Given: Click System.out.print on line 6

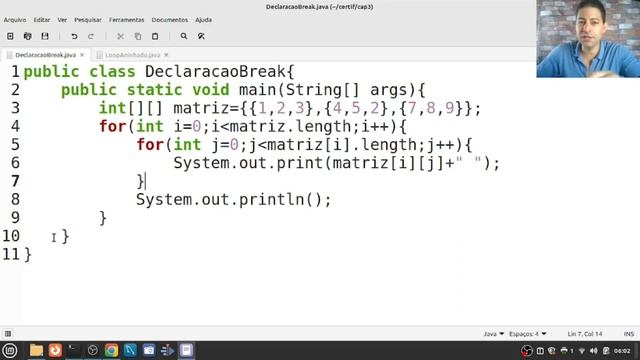Looking at the screenshot, I should pyautogui.click(x=248, y=163).
